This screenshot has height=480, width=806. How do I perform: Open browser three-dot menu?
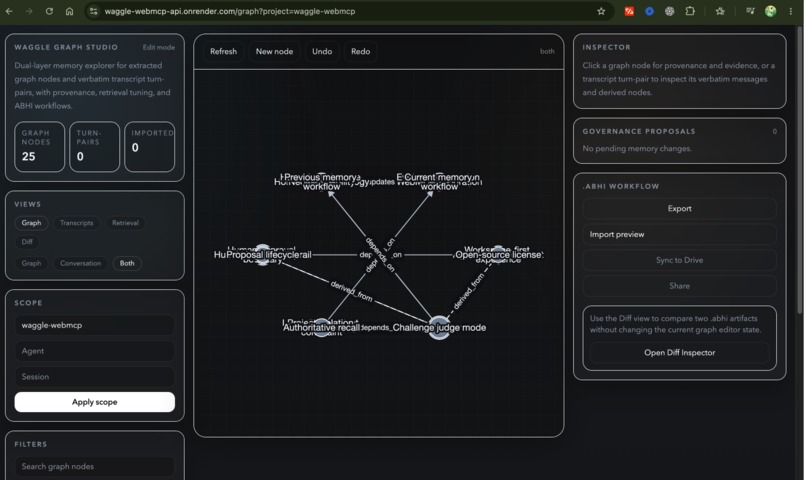(791, 11)
